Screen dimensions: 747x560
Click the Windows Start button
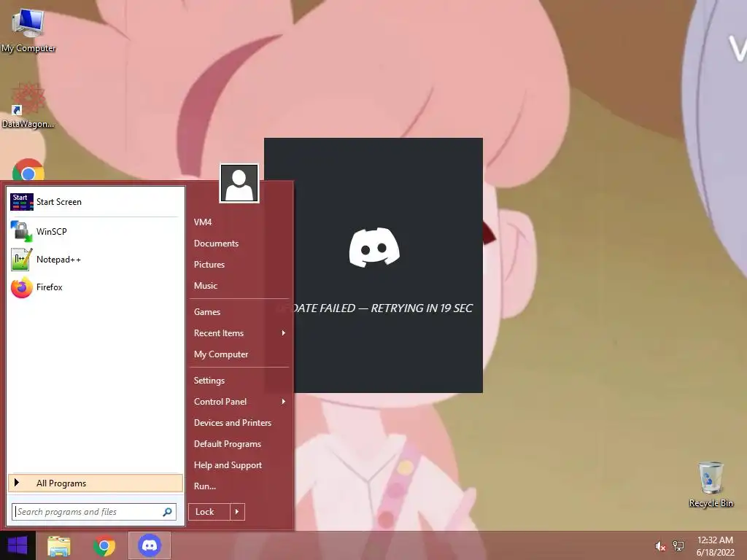coord(18,545)
